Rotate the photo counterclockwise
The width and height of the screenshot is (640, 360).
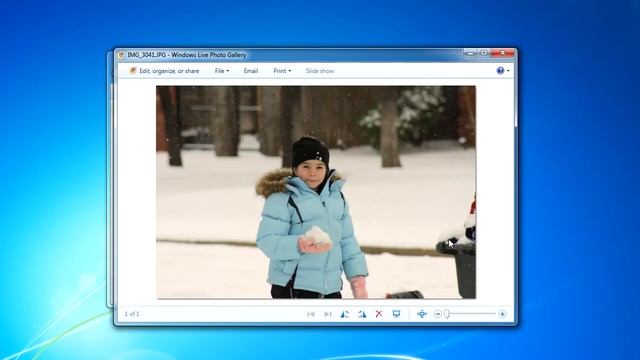pyautogui.click(x=345, y=314)
